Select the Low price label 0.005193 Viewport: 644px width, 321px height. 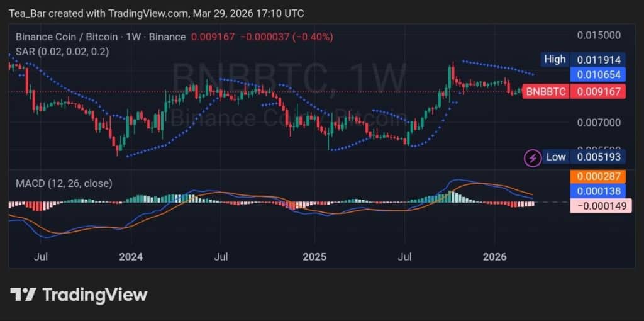[x=599, y=157]
